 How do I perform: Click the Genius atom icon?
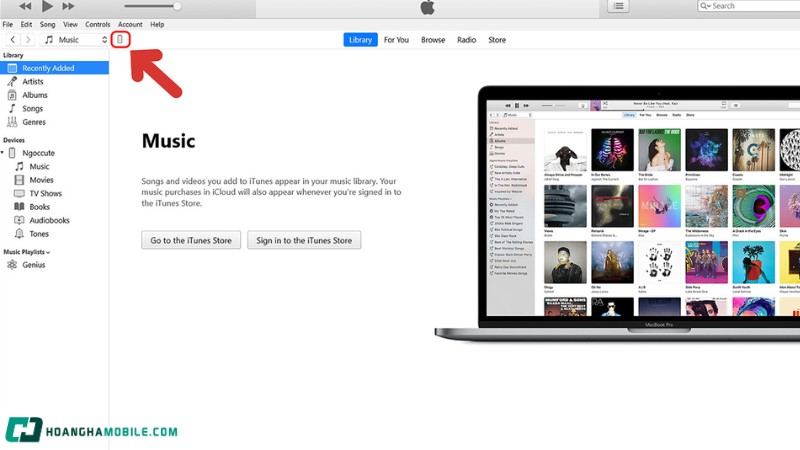12,265
